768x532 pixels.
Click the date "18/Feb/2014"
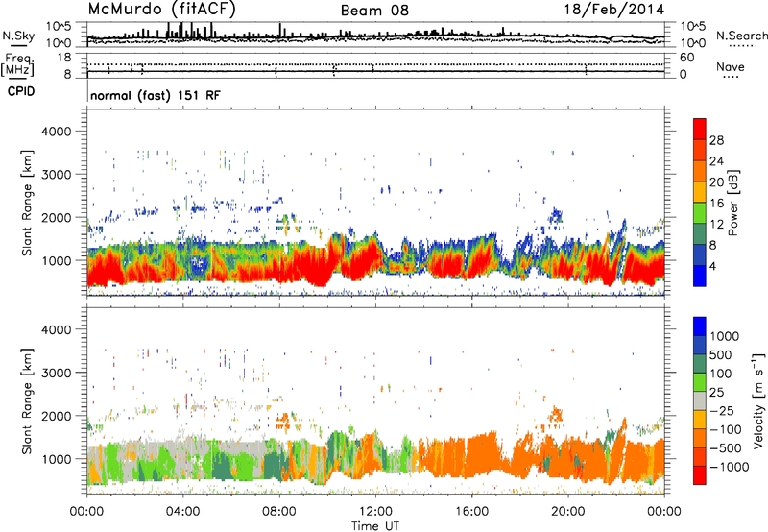(614, 10)
